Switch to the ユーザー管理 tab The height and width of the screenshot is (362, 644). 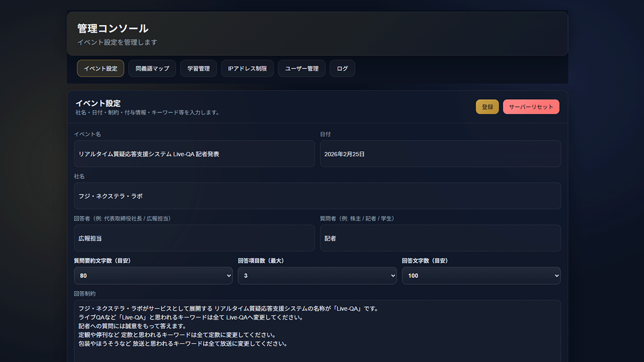(301, 68)
